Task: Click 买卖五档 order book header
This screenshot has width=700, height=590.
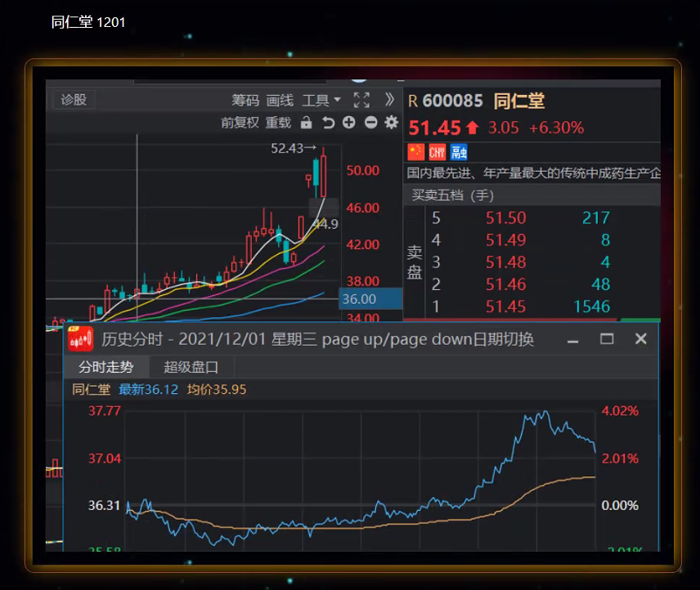Action: coord(453,194)
